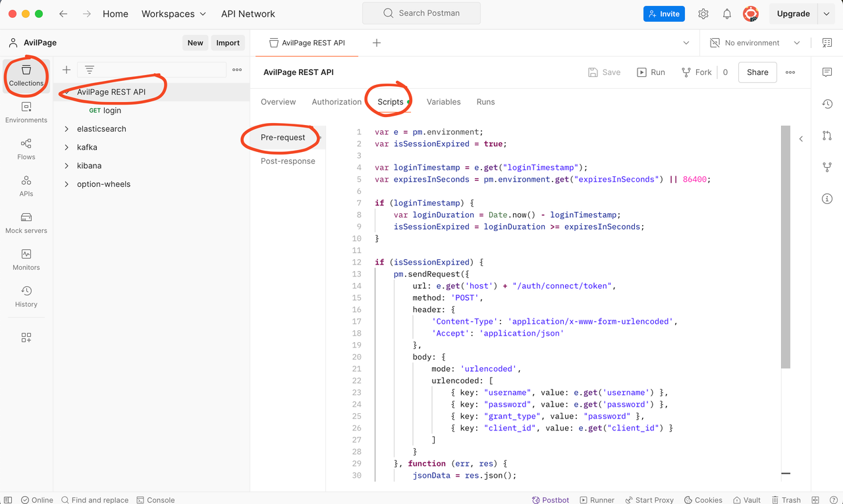This screenshot has height=504, width=843.
Task: Open Postbot from the status bar
Action: coord(551,500)
